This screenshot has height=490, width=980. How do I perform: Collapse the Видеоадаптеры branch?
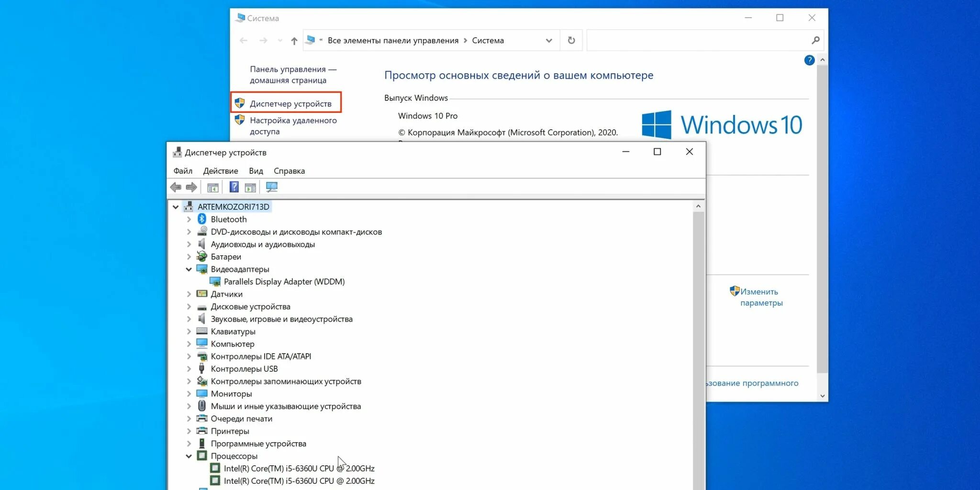pyautogui.click(x=189, y=269)
